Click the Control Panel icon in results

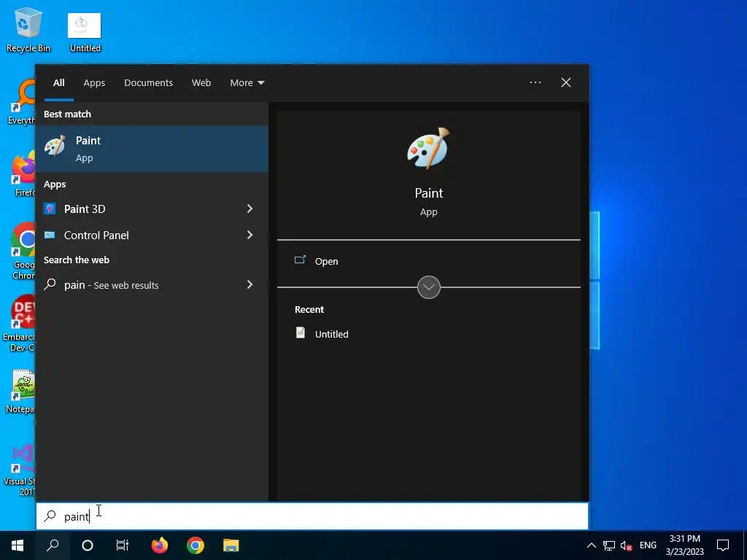pos(50,235)
